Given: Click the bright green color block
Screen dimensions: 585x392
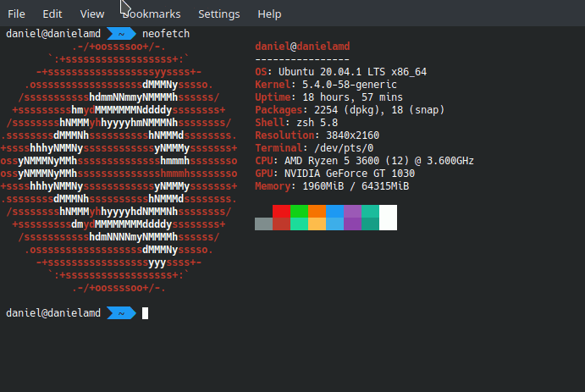Looking at the screenshot, I should [299, 211].
